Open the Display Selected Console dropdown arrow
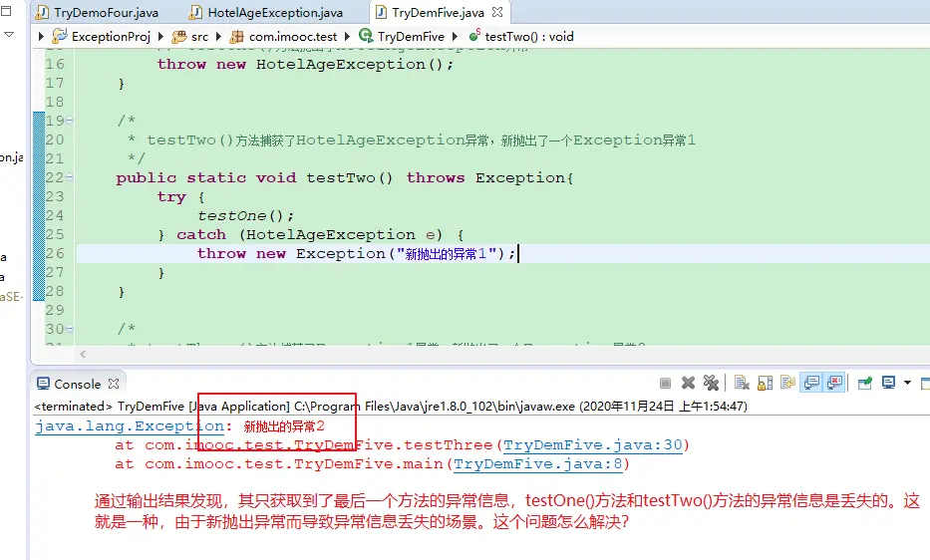 907,384
